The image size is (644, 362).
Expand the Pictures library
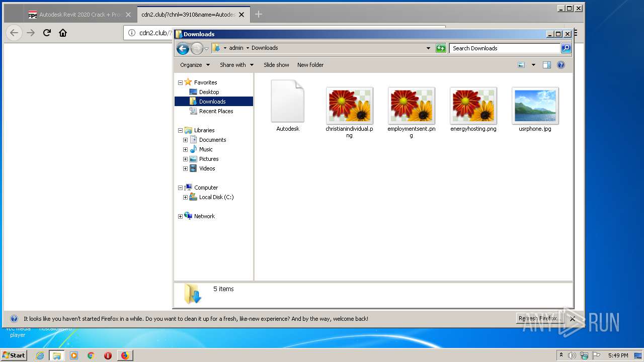coord(185,159)
